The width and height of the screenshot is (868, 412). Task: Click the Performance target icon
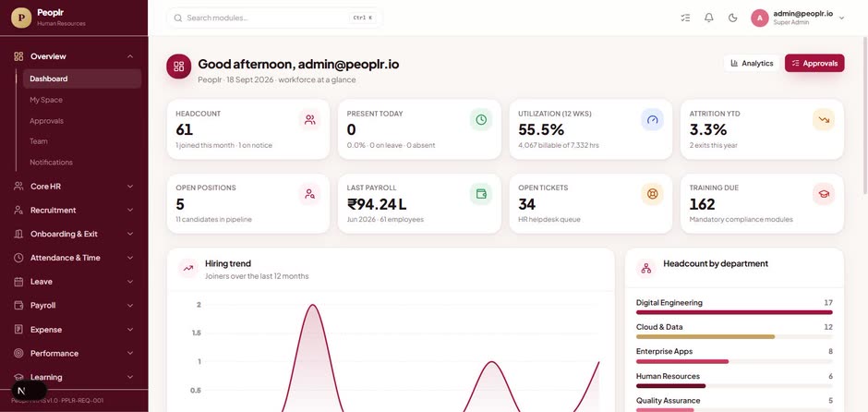click(x=18, y=353)
